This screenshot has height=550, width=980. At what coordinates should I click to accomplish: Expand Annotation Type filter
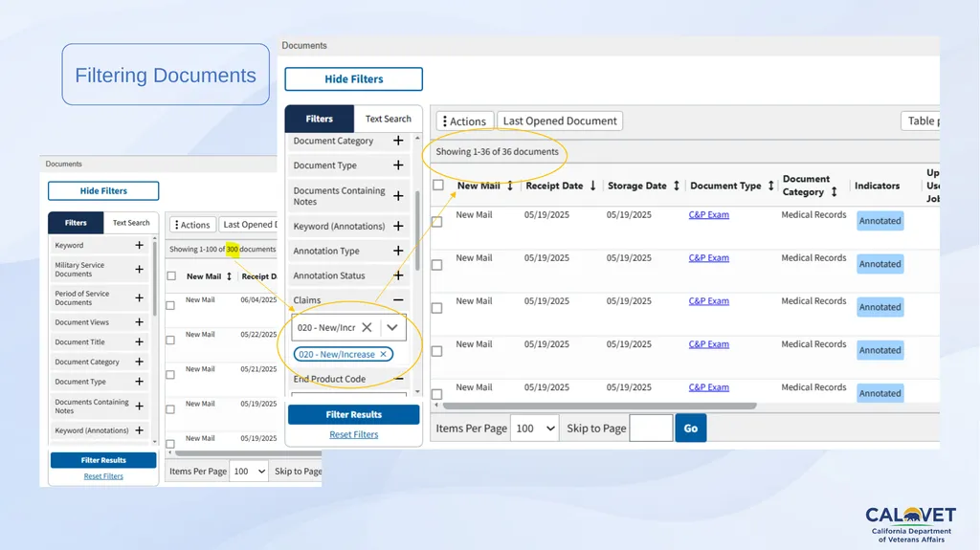398,251
